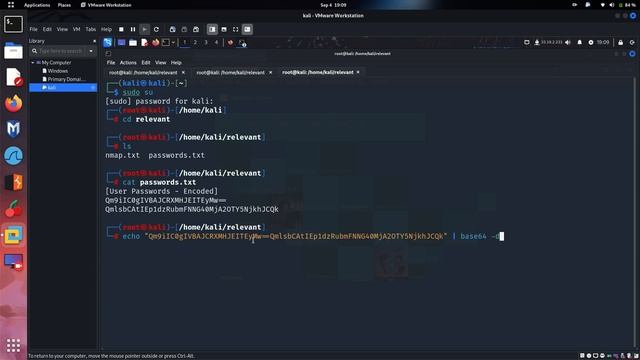This screenshot has width=640, height=360.
Task: Toggle the VMware library sidebar view
Action: point(212,29)
